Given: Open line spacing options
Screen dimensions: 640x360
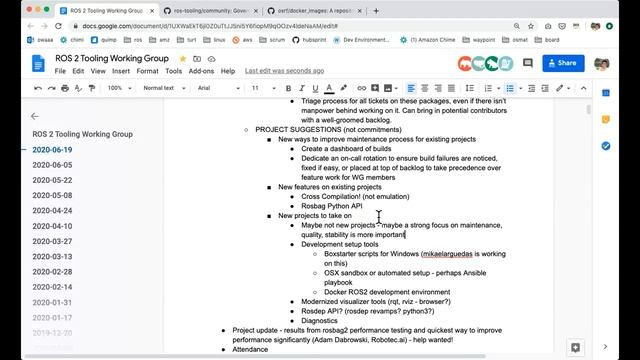Looking at the screenshot, I should click(470, 88).
